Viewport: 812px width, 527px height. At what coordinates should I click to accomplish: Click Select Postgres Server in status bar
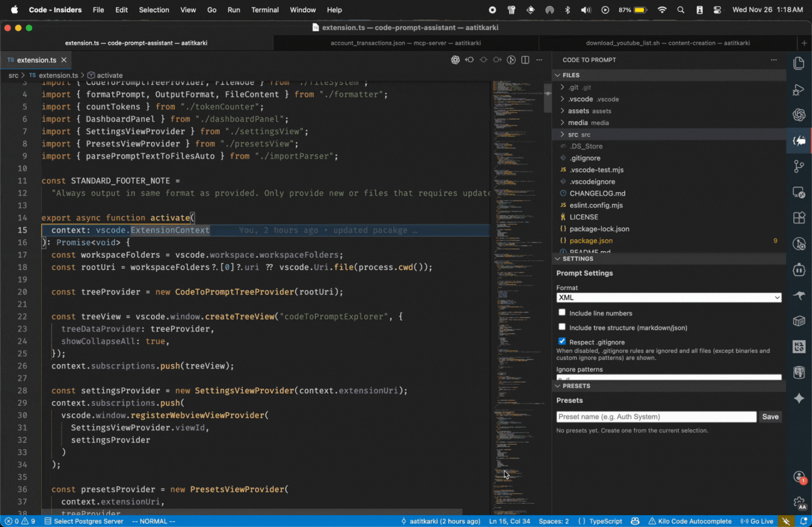88,521
